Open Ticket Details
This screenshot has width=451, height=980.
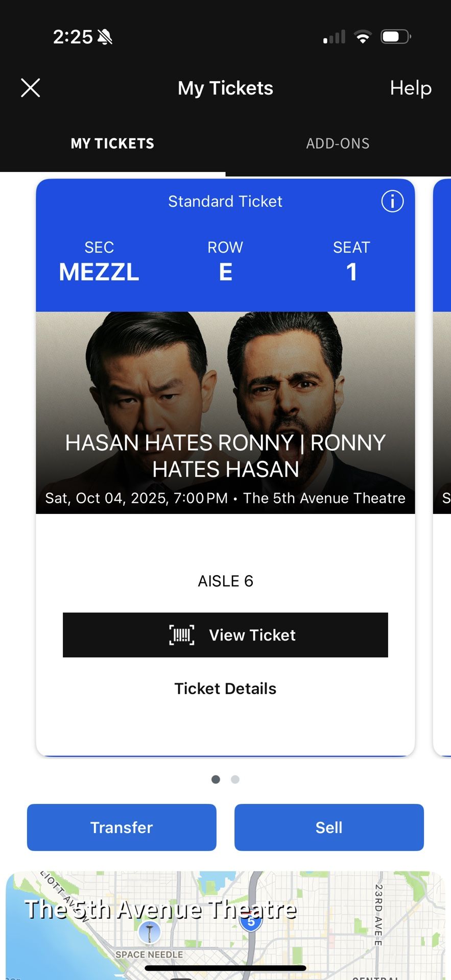(x=225, y=689)
